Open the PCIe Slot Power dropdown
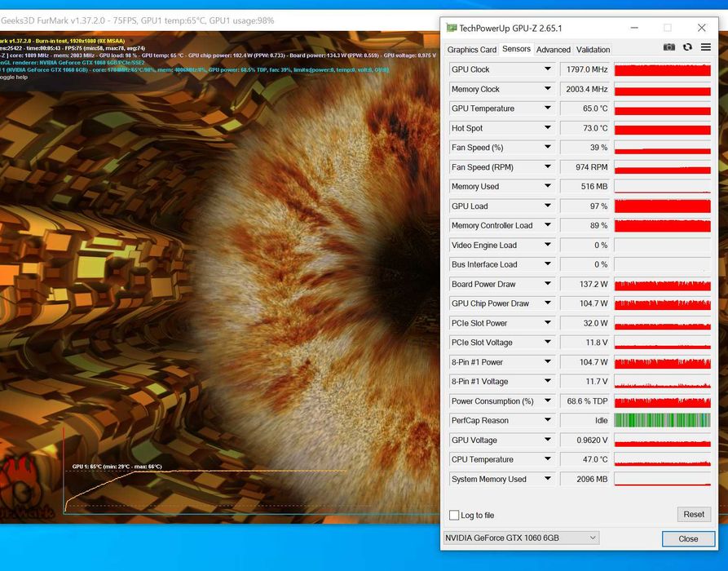The image size is (728, 571). [x=548, y=323]
